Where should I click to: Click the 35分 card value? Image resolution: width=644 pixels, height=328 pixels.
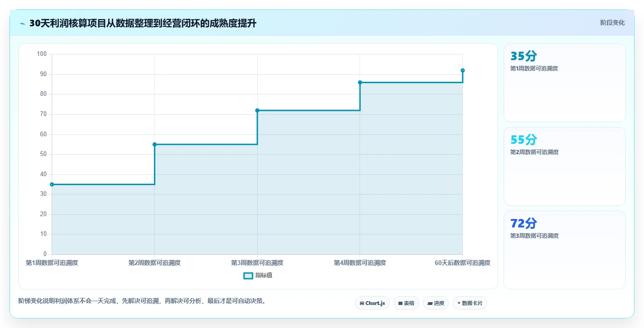click(x=523, y=56)
